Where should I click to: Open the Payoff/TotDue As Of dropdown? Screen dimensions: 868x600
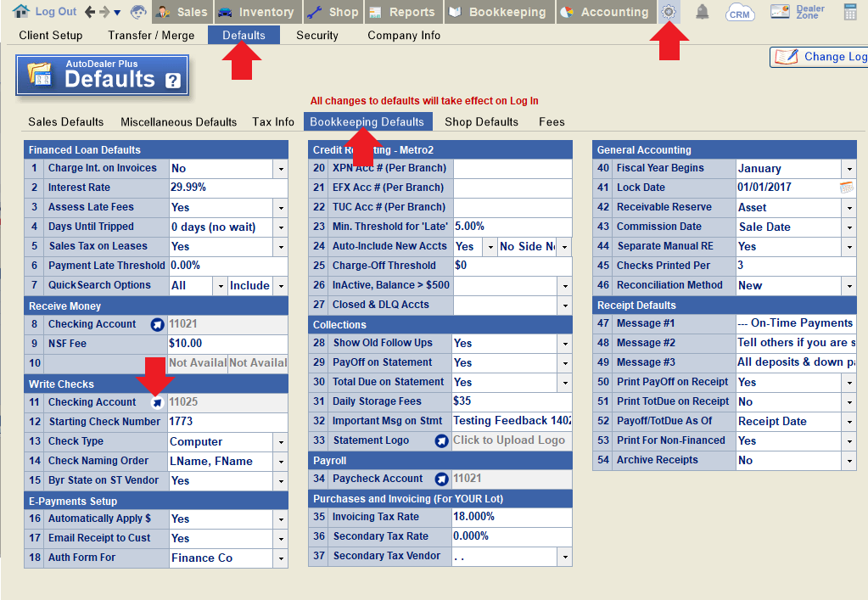[x=849, y=421]
